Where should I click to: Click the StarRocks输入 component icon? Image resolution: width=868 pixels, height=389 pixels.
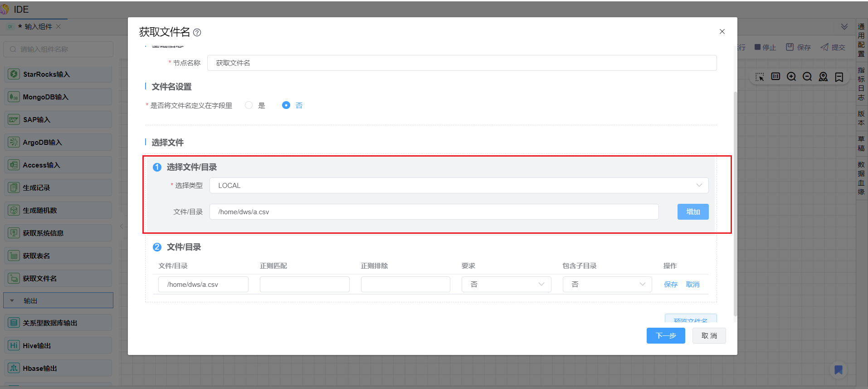point(14,74)
